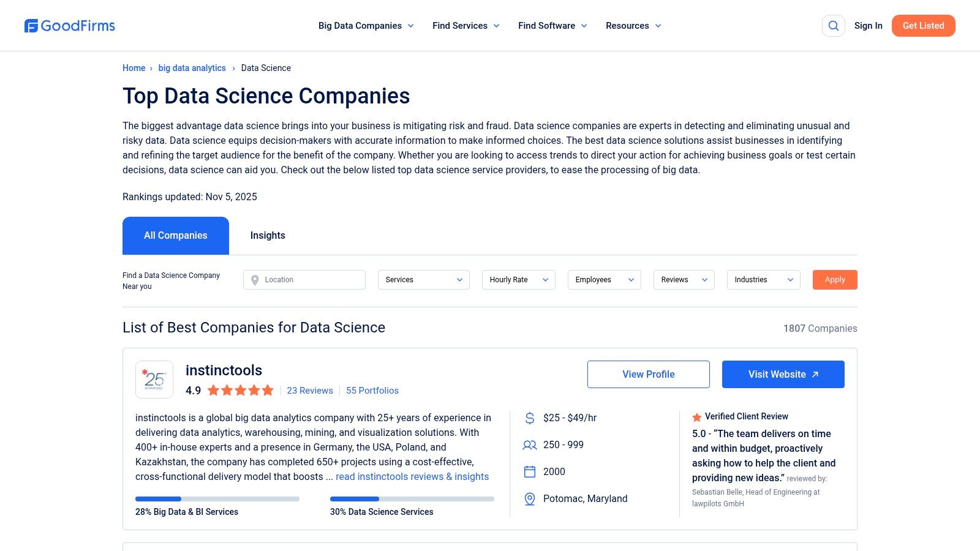The height and width of the screenshot is (551, 980).
Task: Click the calendar founded year icon
Action: coord(530,472)
